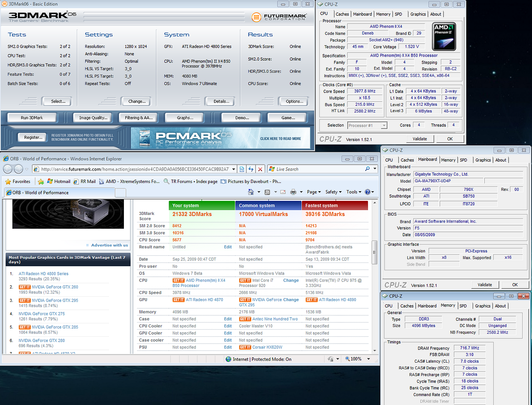This screenshot has width=532, height=405.
Task: Click GET IT badge beside Antec Nine Hundred Two
Action: [x=245, y=319]
